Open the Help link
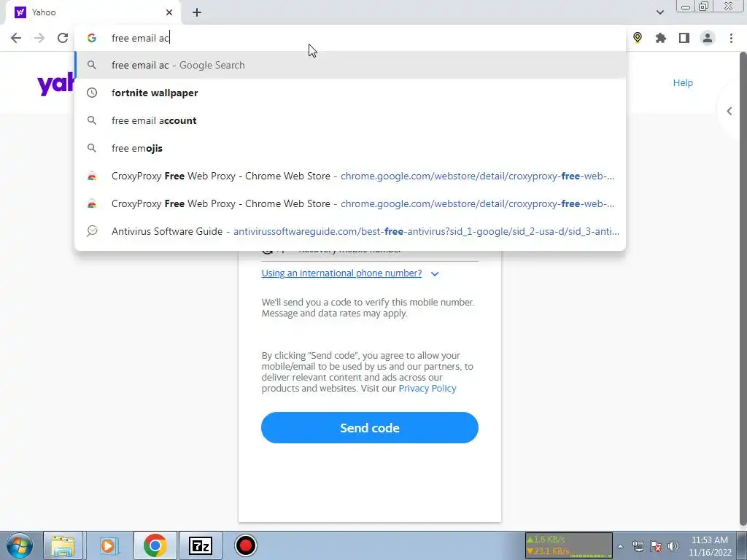Viewport: 747px width, 560px height. coord(683,83)
